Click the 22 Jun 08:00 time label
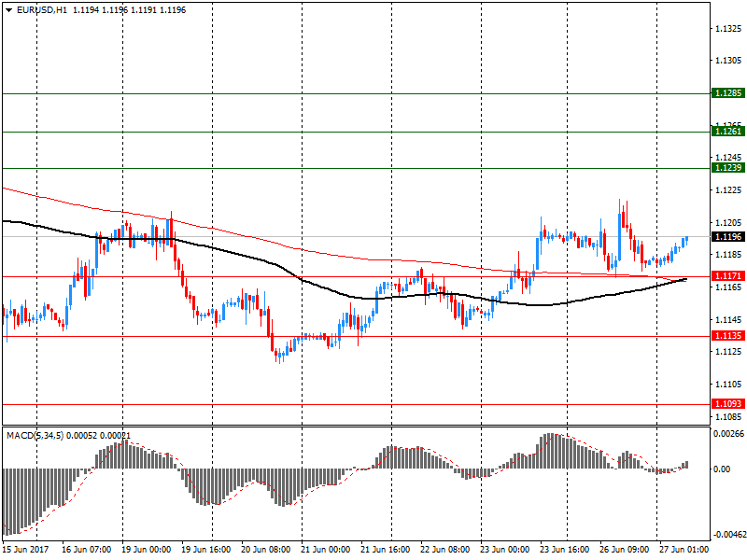Viewport: 747px width, 560px height. (445, 550)
